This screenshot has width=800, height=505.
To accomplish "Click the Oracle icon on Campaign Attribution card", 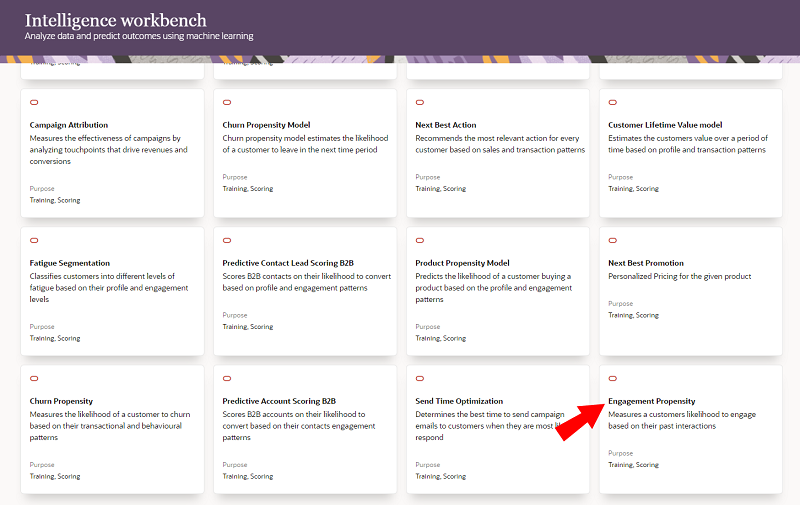I will pos(34,102).
